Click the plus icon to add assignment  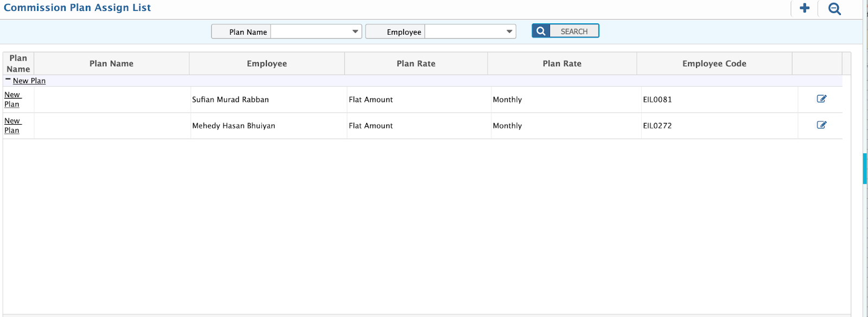point(805,8)
